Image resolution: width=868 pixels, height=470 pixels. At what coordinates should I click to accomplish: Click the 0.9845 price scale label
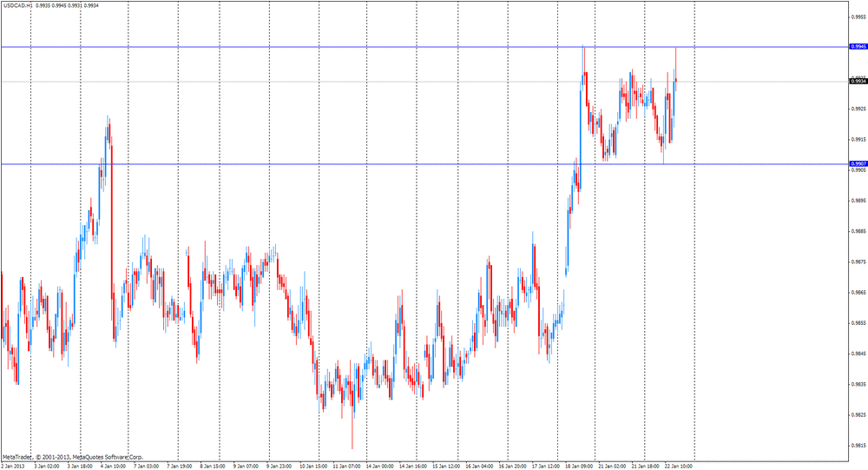[x=858, y=354]
